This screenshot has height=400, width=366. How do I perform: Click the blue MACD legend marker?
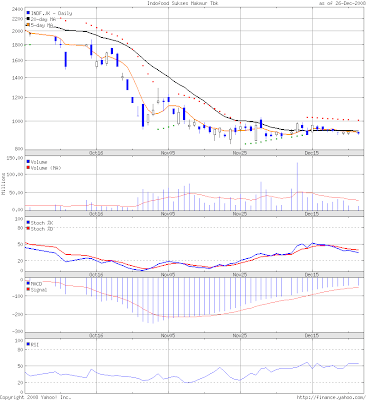(x=28, y=284)
